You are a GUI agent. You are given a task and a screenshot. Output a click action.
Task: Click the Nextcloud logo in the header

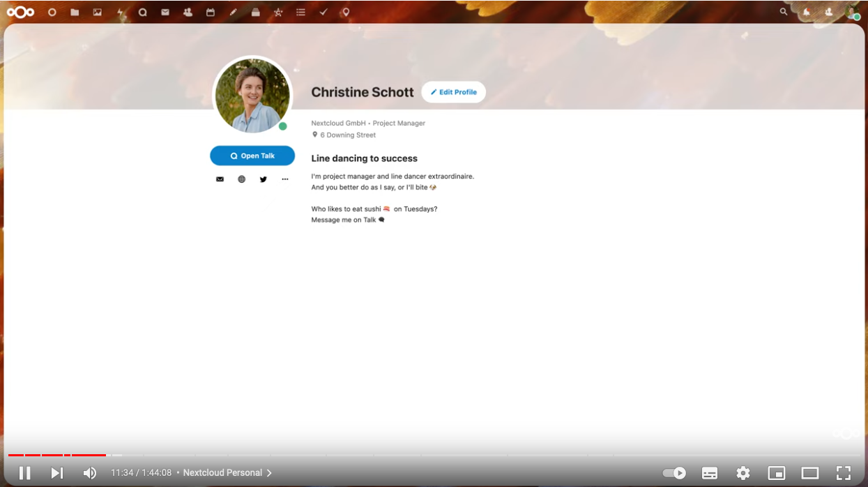[20, 12]
